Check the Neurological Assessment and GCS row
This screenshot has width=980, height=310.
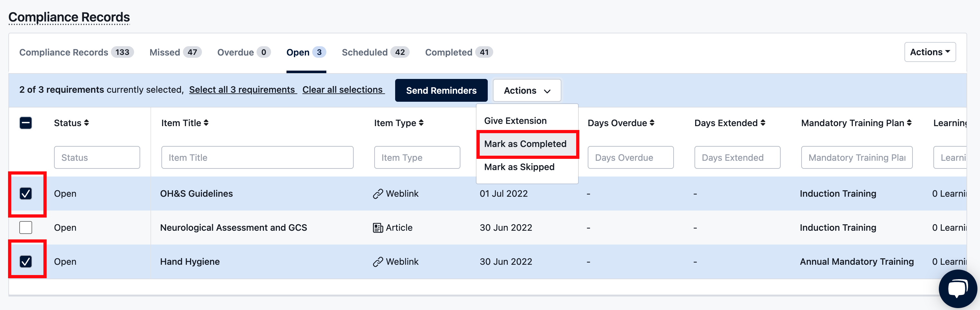25,227
